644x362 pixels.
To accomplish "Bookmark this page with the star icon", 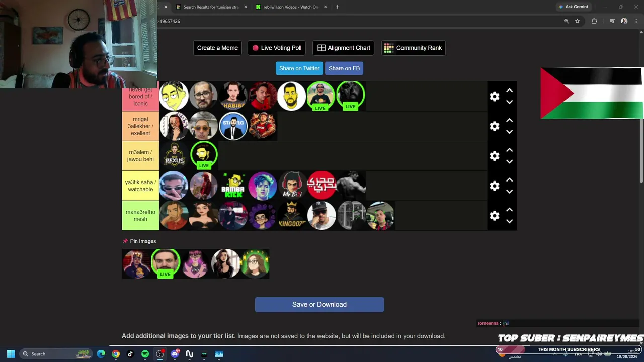I will pyautogui.click(x=577, y=21).
